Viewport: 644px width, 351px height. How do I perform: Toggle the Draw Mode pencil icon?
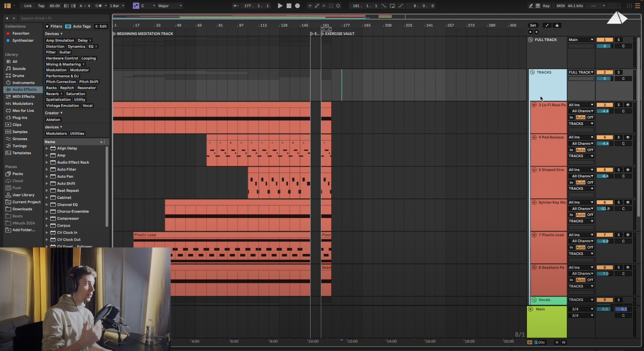(x=531, y=6)
